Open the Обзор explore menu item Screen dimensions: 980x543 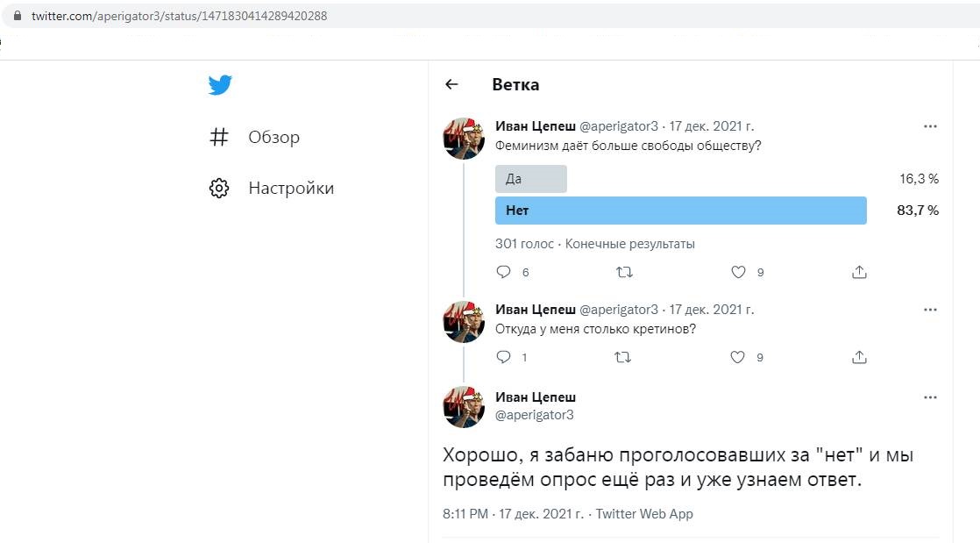[x=254, y=137]
